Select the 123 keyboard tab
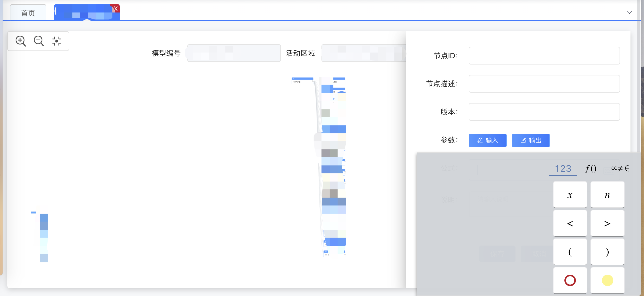Screen dimensions: 644x296 point(563,169)
